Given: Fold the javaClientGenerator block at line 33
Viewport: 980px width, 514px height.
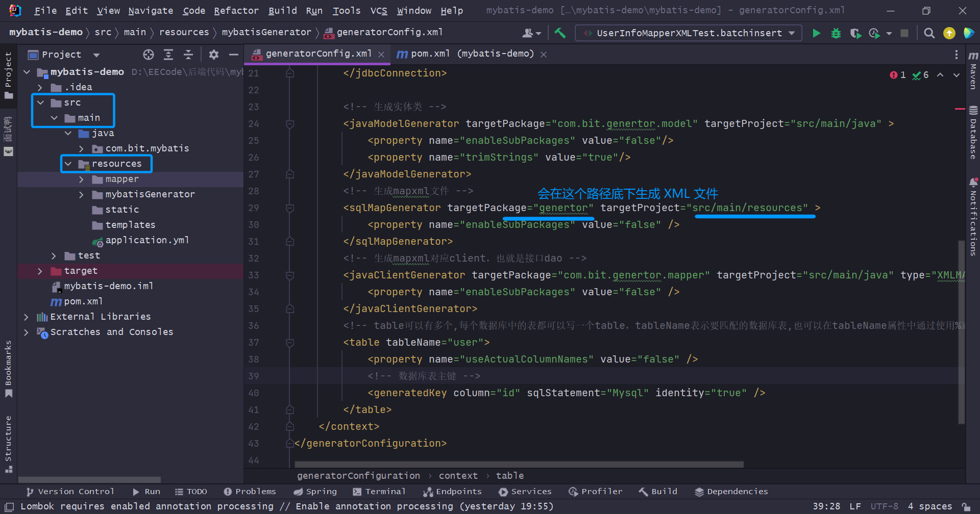Looking at the screenshot, I should pyautogui.click(x=290, y=275).
